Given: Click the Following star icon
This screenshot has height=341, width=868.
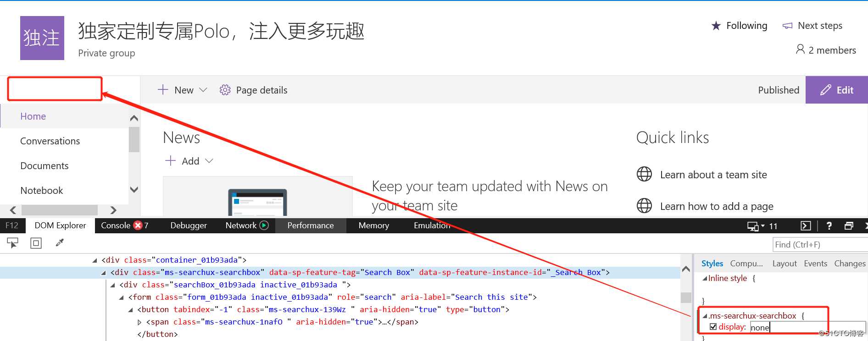Looking at the screenshot, I should (x=716, y=26).
